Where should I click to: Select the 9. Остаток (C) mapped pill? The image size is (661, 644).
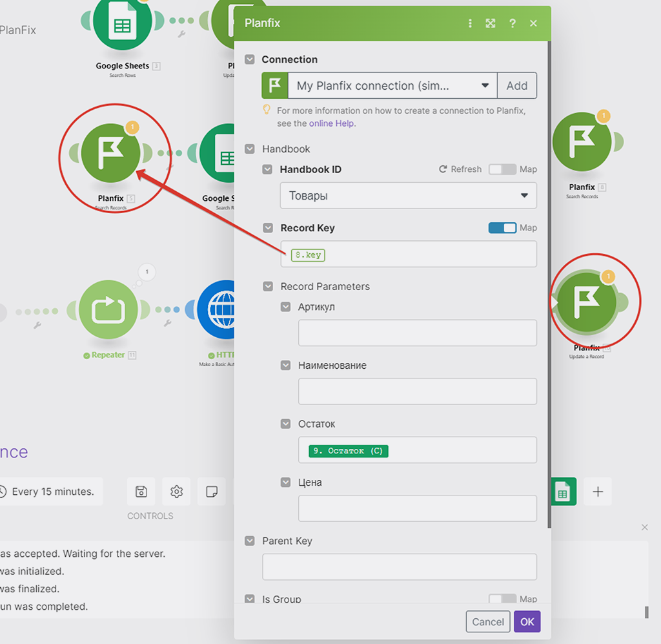(x=348, y=451)
